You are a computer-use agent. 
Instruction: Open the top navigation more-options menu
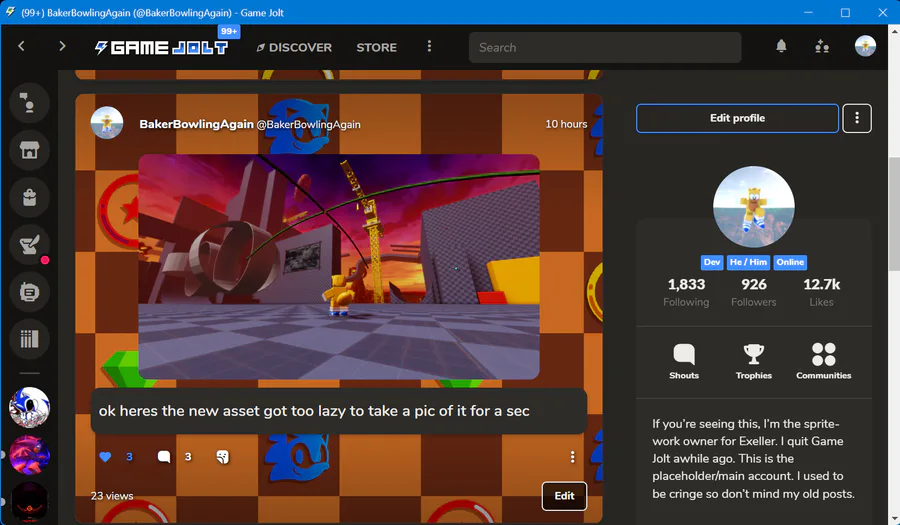click(x=429, y=46)
